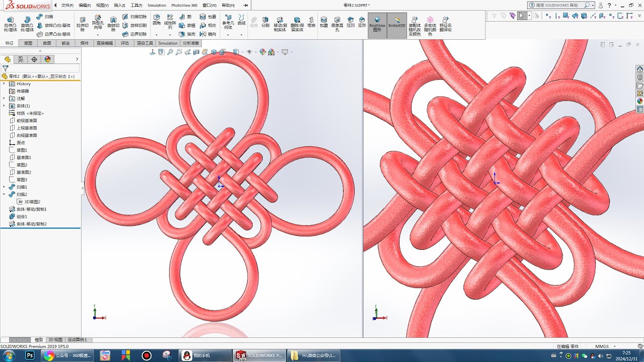Open the 文件(F) menu

coord(67,5)
